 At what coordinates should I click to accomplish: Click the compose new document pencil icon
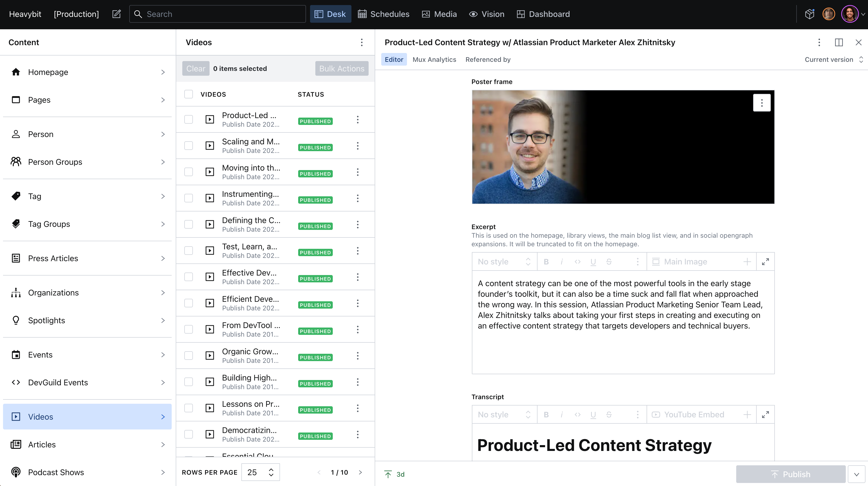116,14
